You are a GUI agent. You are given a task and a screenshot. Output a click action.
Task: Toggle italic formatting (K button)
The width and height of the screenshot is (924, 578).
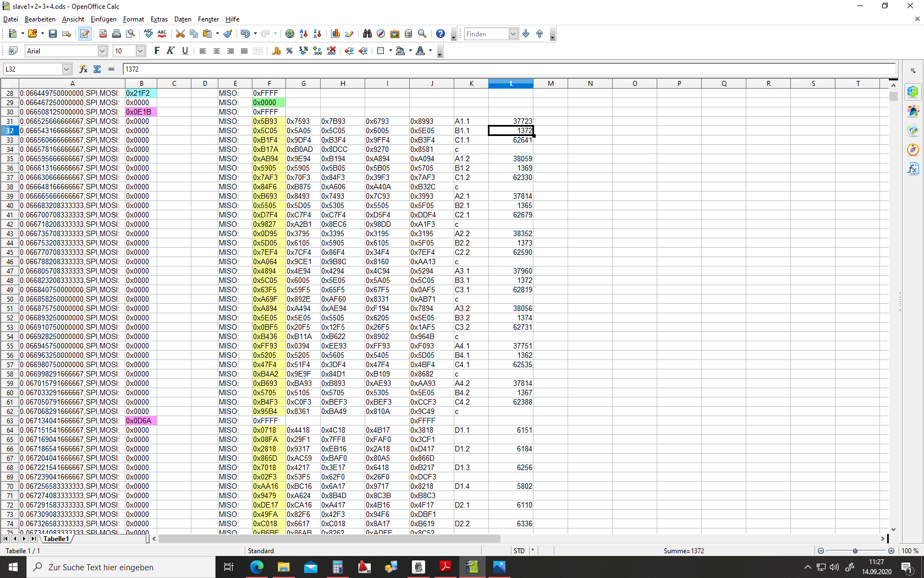coord(170,51)
